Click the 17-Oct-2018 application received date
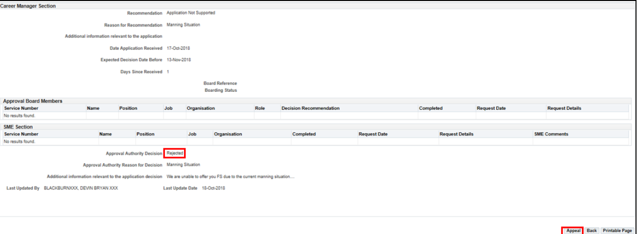The image size is (644, 234). (x=178, y=48)
